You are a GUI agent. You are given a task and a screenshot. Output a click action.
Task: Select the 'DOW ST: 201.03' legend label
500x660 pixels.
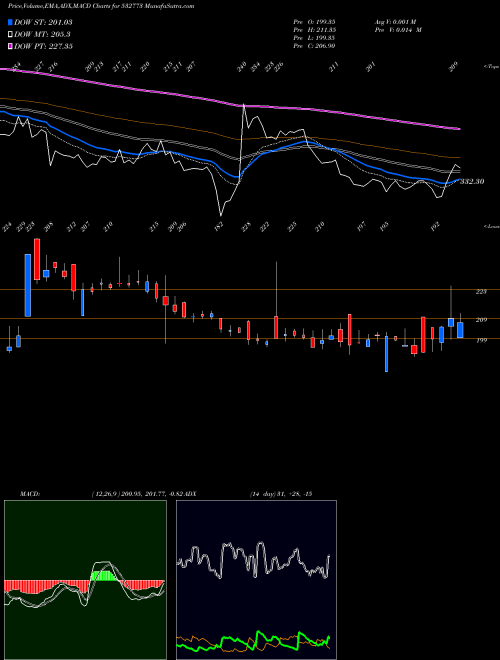click(x=43, y=22)
